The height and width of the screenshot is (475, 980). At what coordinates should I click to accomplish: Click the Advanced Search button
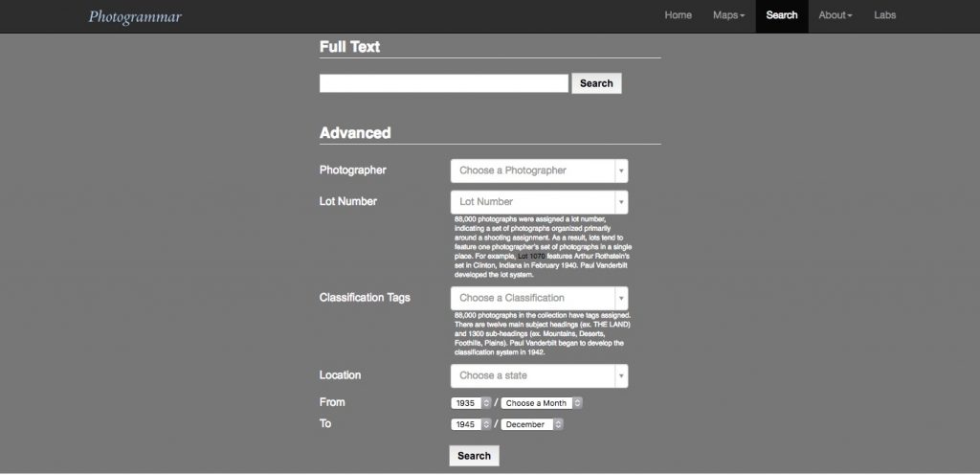point(474,456)
